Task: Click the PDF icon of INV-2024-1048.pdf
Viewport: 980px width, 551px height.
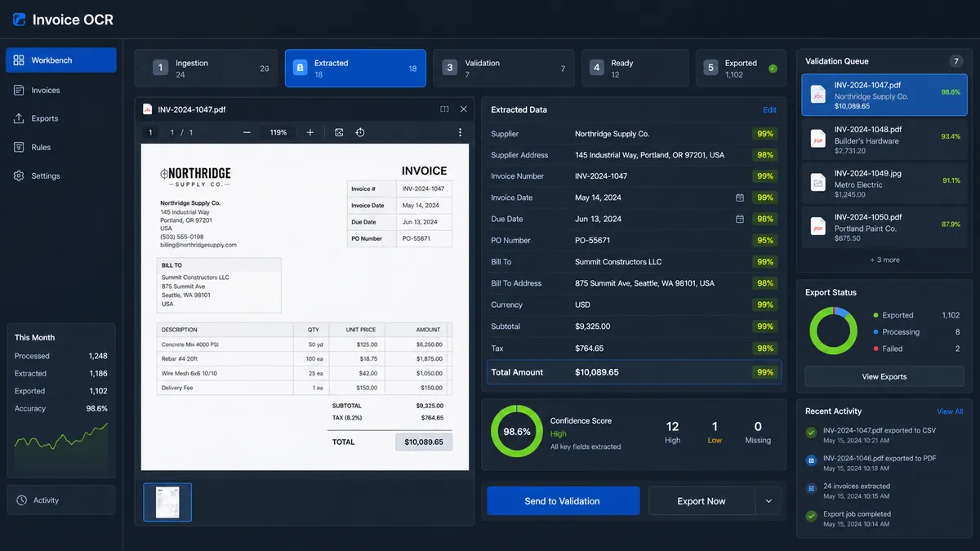Action: point(818,140)
